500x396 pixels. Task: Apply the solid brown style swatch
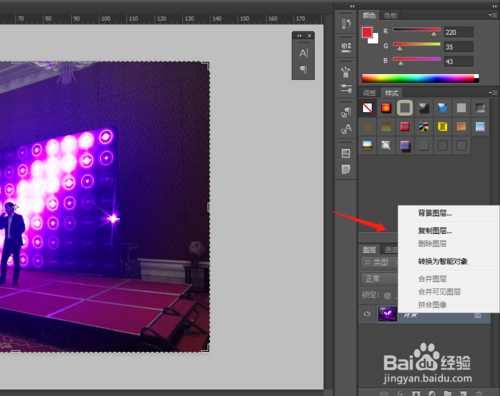pos(367,126)
